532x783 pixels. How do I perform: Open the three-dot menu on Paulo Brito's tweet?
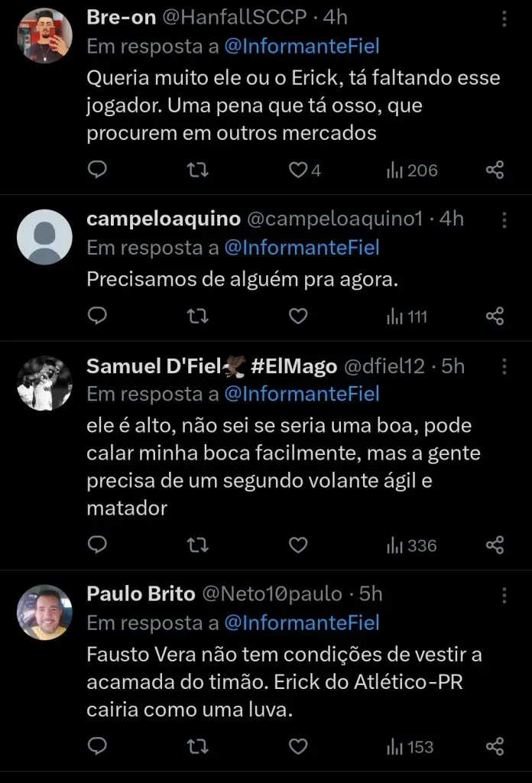(503, 596)
